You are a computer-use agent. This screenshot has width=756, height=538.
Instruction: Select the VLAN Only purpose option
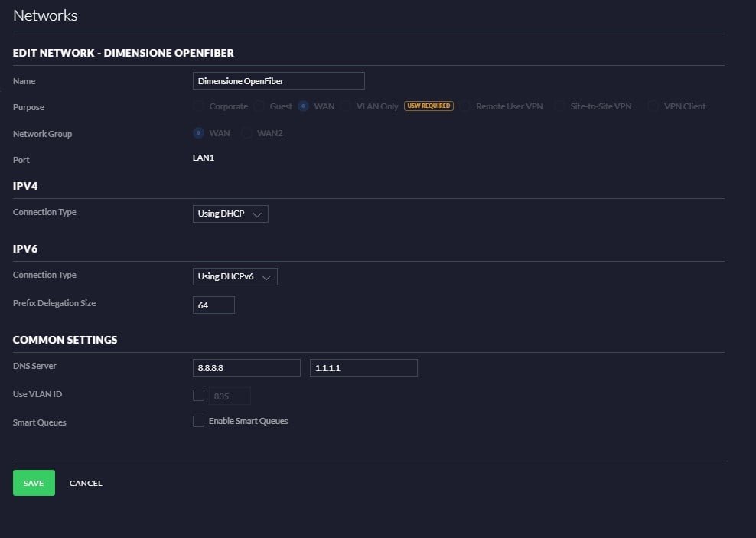(346, 106)
